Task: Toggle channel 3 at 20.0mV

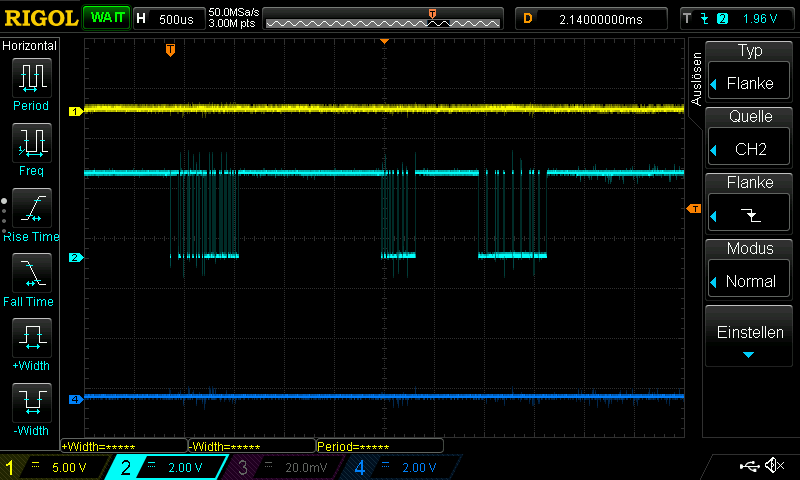Action: pyautogui.click(x=283, y=467)
